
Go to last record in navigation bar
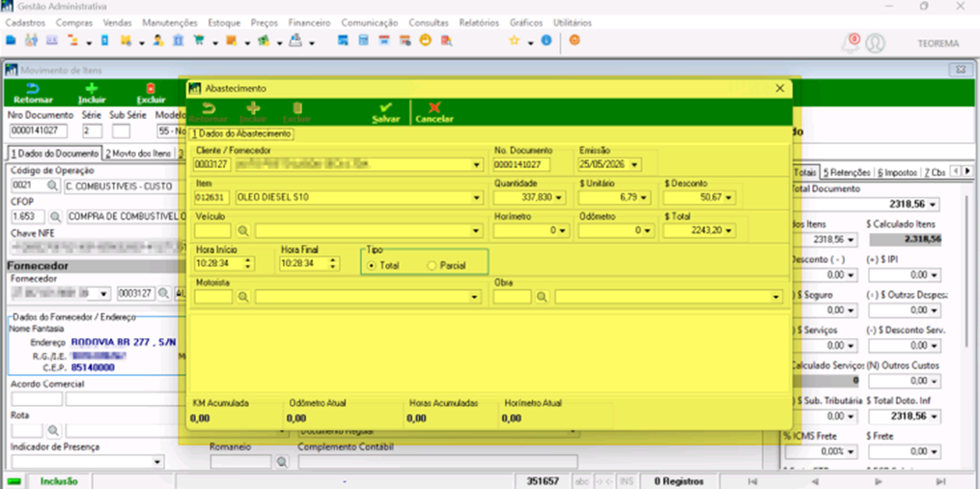tap(940, 481)
